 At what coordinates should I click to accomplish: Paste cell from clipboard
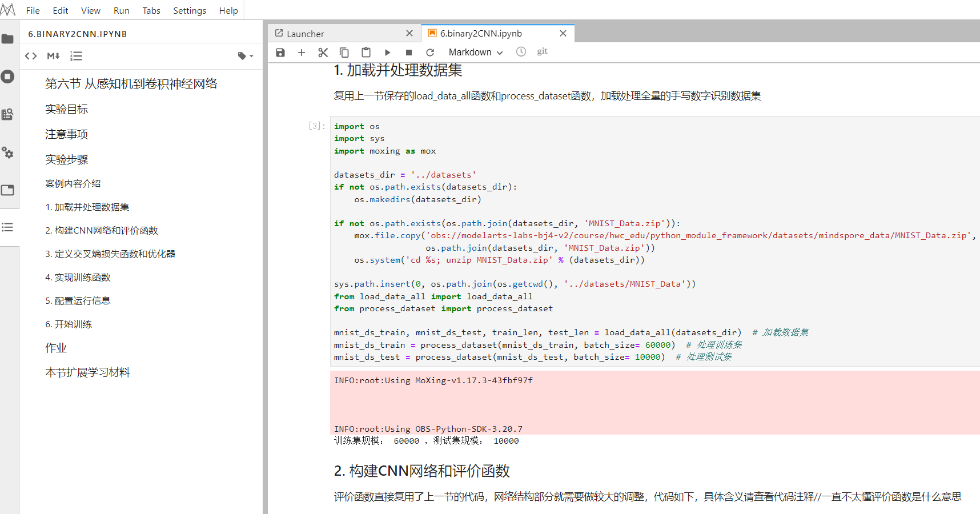(366, 53)
